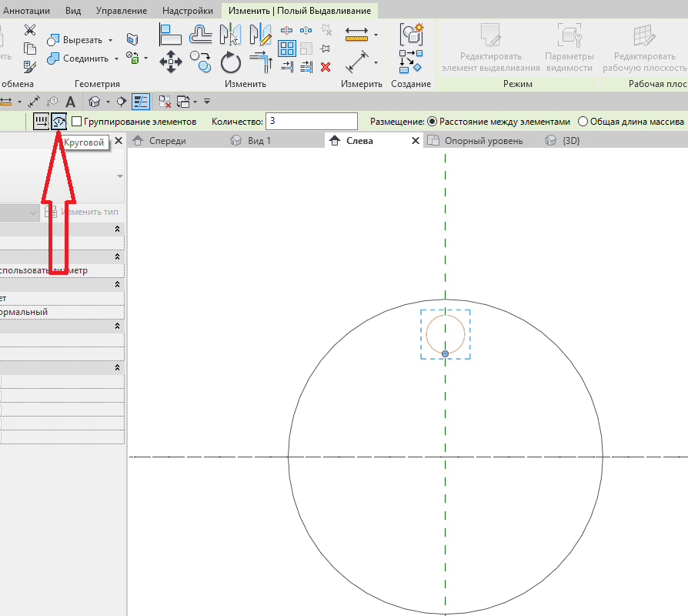Open the Надстройки ribbon tab
The height and width of the screenshot is (616, 688).
click(x=188, y=11)
